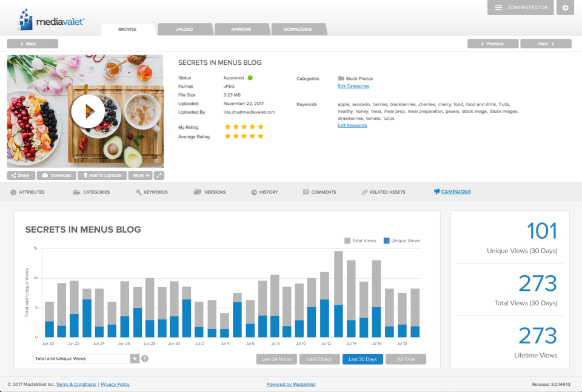This screenshot has width=582, height=392.
Task: Click the 273 Lifetime Views figure
Action: (538, 336)
